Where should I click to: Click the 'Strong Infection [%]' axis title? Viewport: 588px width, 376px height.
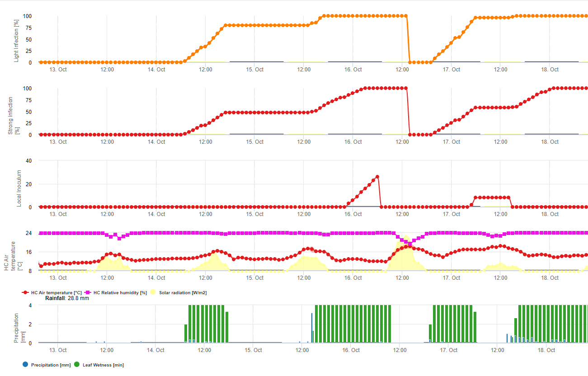coord(14,111)
